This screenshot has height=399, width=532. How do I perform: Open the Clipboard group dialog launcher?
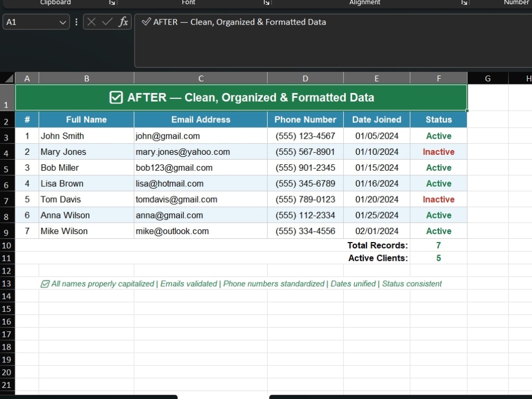tap(112, 2)
